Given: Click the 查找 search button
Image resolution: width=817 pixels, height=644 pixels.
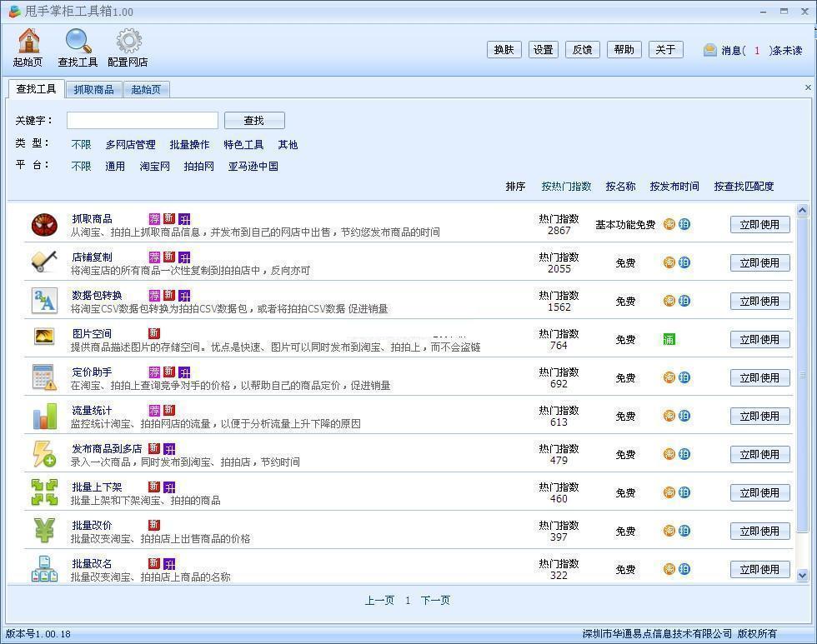Looking at the screenshot, I should pyautogui.click(x=254, y=120).
